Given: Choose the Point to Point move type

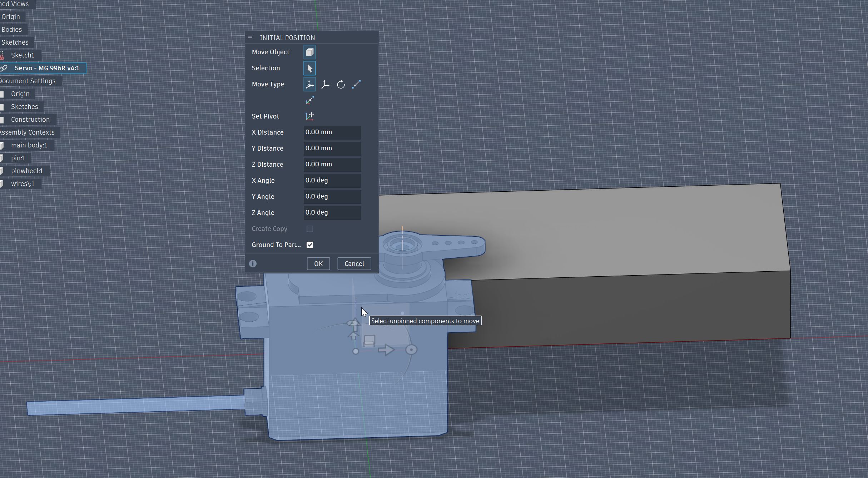Looking at the screenshot, I should [x=356, y=84].
